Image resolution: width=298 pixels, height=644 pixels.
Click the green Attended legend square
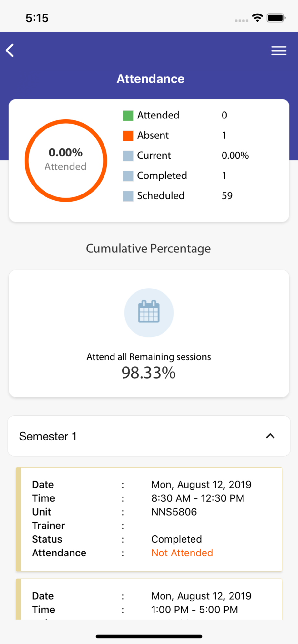pyautogui.click(x=128, y=116)
